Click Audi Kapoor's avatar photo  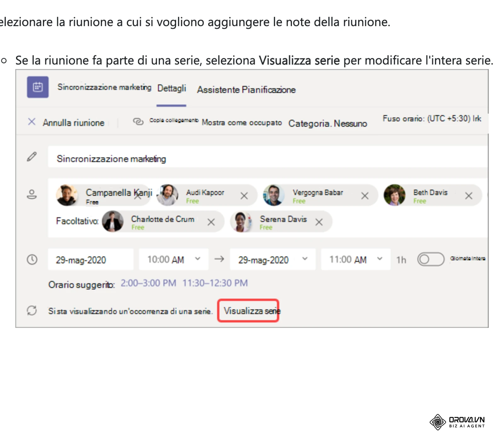tap(167, 195)
